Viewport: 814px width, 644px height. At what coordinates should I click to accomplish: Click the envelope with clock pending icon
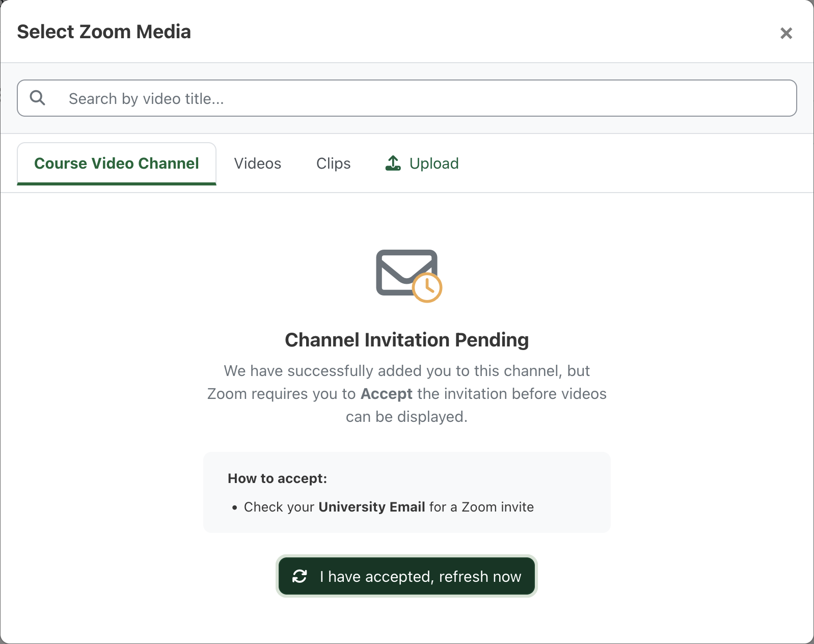point(409,276)
